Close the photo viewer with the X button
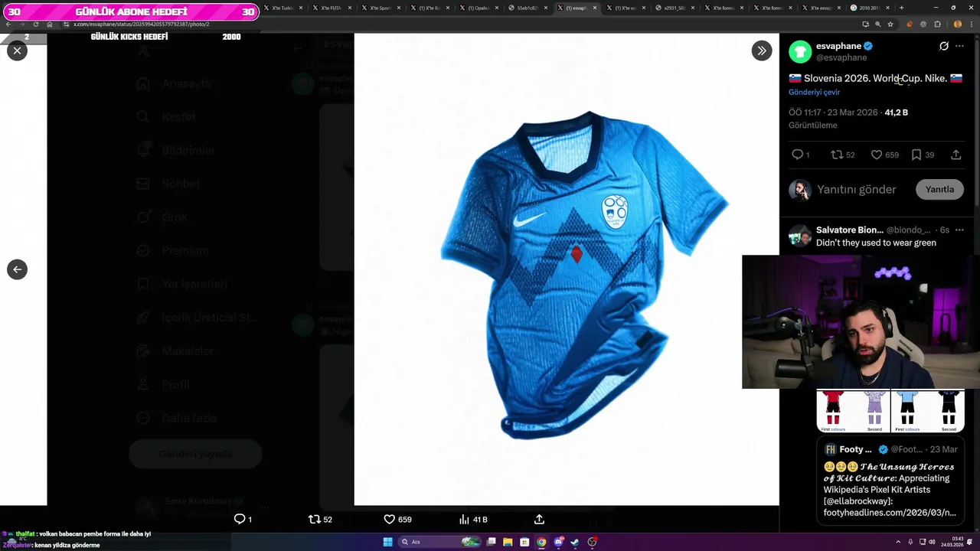980x551 pixels. pyautogui.click(x=17, y=51)
